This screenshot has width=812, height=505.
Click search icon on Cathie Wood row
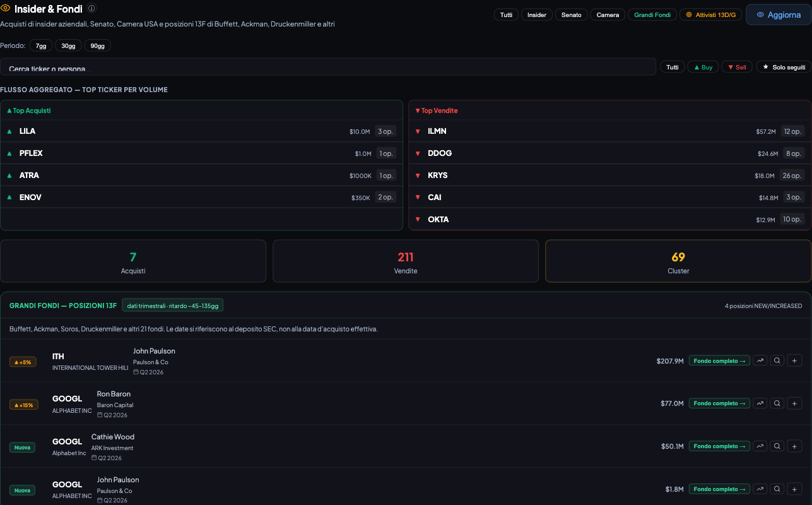777,446
